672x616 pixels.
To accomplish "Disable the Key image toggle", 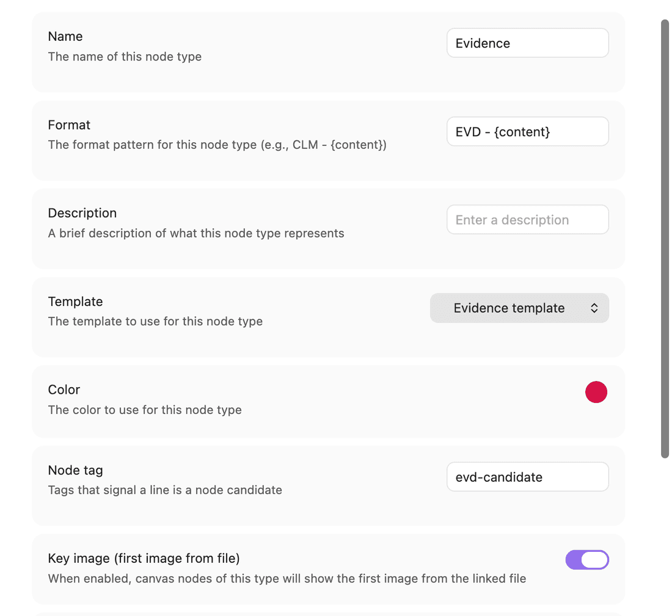I will click(587, 560).
